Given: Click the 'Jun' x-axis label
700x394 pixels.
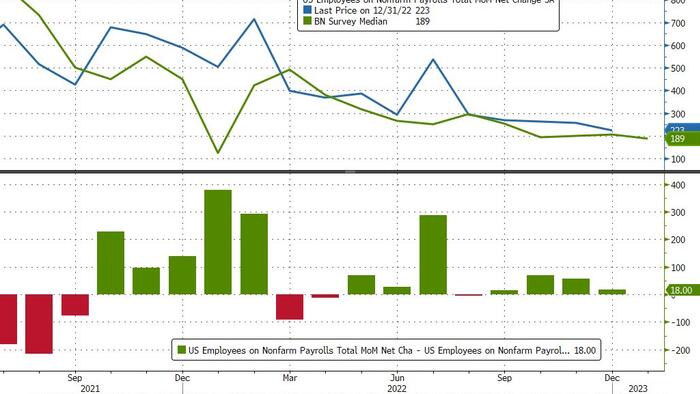Looking at the screenshot, I should pyautogui.click(x=397, y=378).
